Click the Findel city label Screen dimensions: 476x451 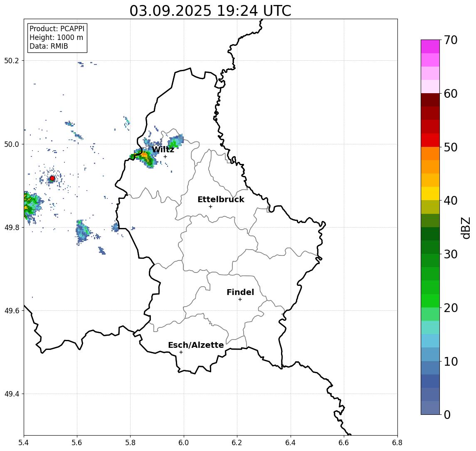[x=240, y=292]
